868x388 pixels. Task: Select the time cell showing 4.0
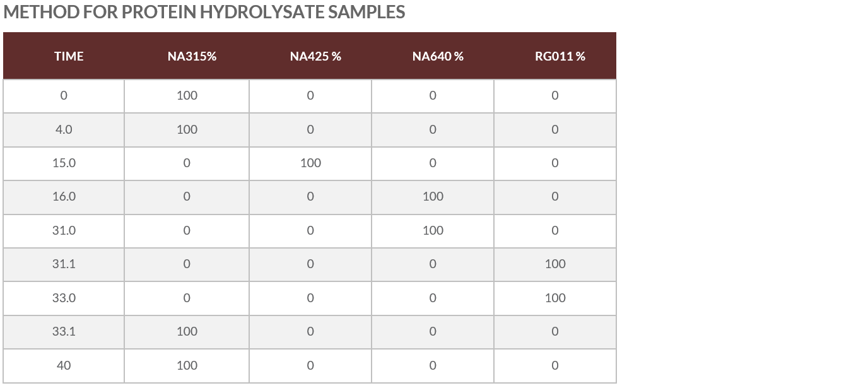(x=64, y=129)
